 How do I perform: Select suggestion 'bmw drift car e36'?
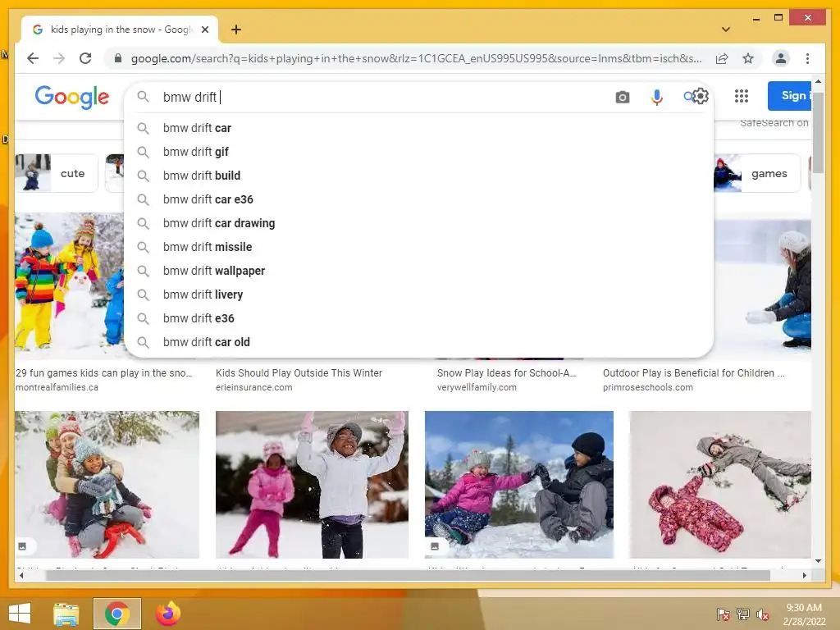click(418, 199)
